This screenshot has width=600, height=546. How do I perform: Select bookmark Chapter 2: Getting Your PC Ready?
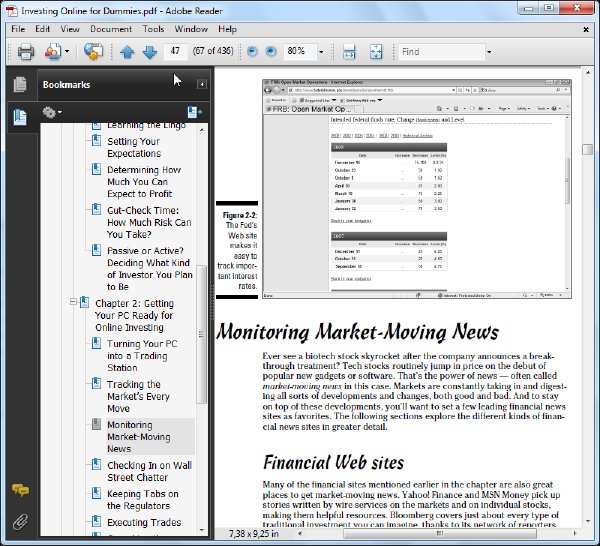tap(134, 315)
